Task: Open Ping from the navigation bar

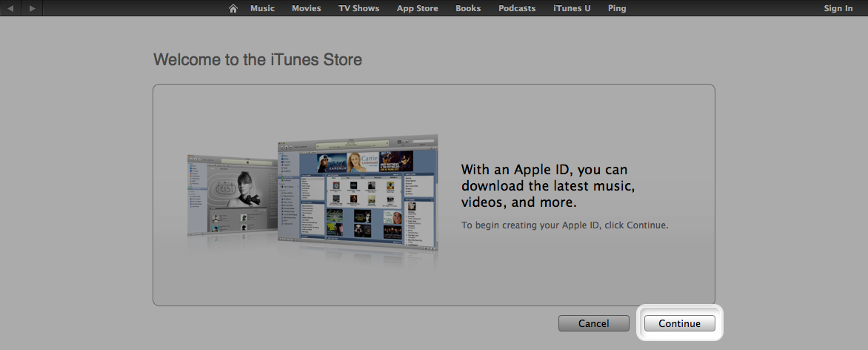Action: 616,8
